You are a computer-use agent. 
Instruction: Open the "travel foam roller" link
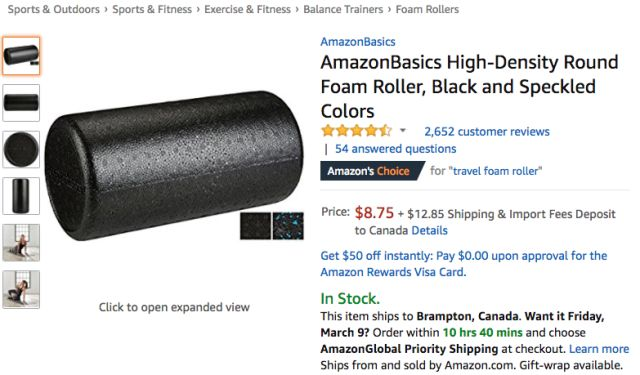pyautogui.click(x=496, y=171)
